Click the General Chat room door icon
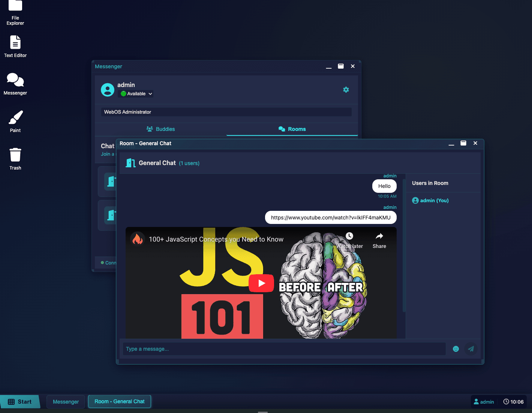Image resolution: width=532 pixels, height=413 pixels. coord(130,163)
